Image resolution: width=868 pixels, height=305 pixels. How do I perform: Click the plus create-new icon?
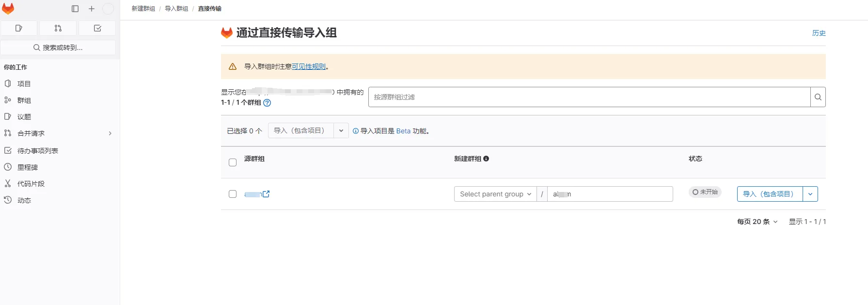[92, 9]
